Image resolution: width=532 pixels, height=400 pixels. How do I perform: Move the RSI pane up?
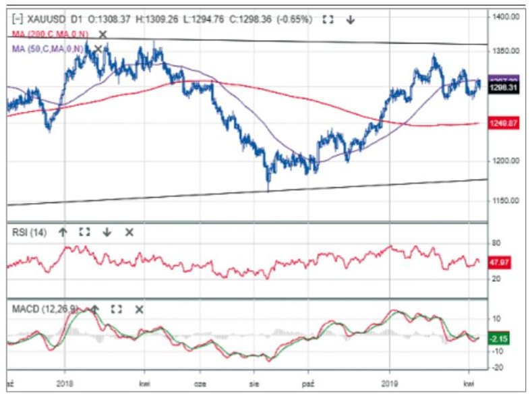click(63, 232)
